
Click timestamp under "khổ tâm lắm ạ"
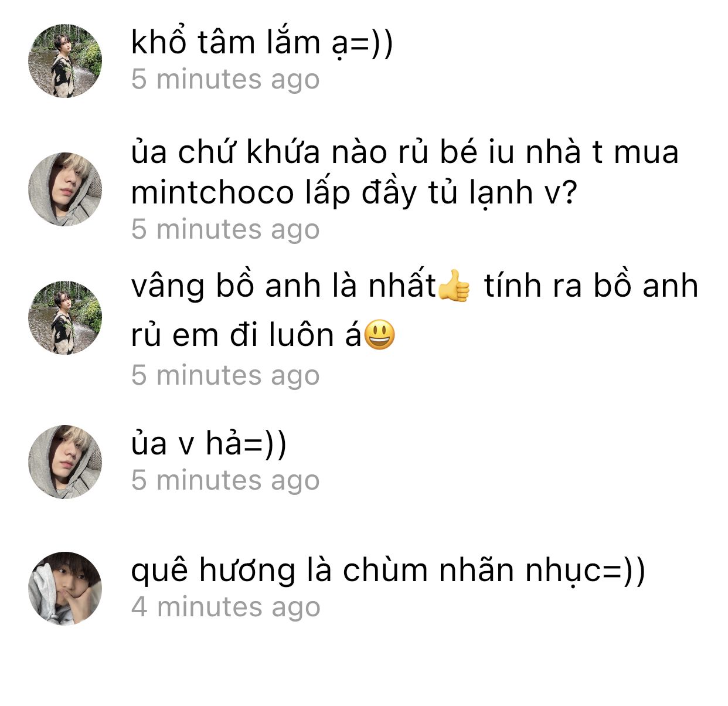click(226, 79)
